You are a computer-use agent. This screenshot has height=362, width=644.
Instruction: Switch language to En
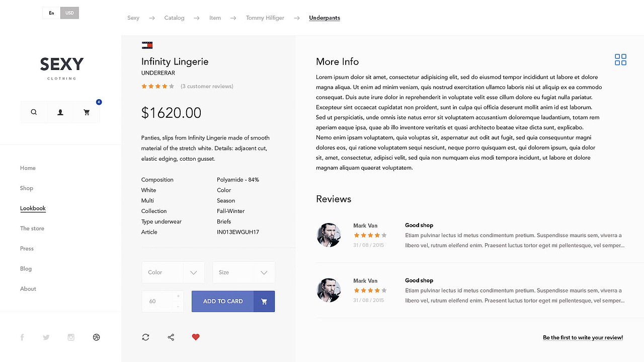coord(51,13)
